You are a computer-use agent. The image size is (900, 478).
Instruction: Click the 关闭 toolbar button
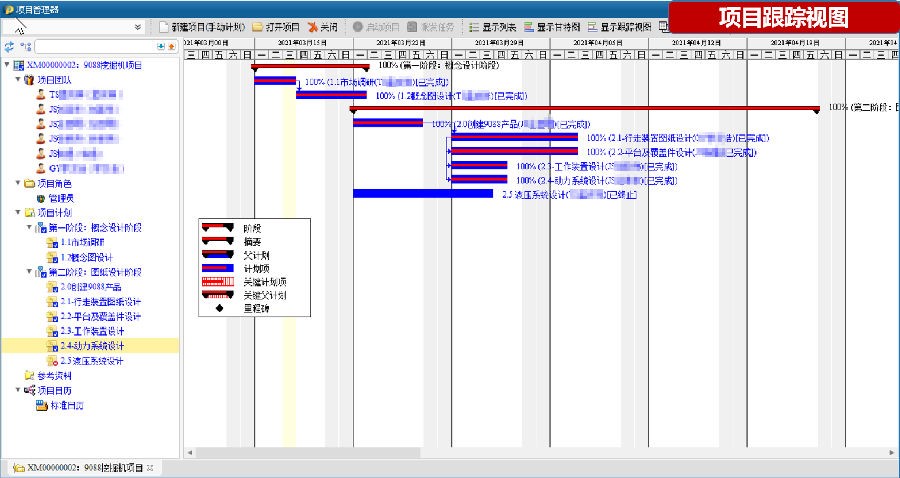coord(322,27)
